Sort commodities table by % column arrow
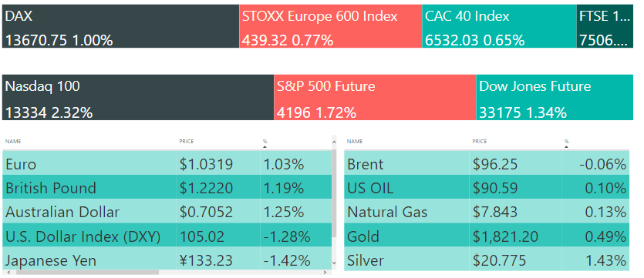Viewport: 644px width, 278px height. 566,146
